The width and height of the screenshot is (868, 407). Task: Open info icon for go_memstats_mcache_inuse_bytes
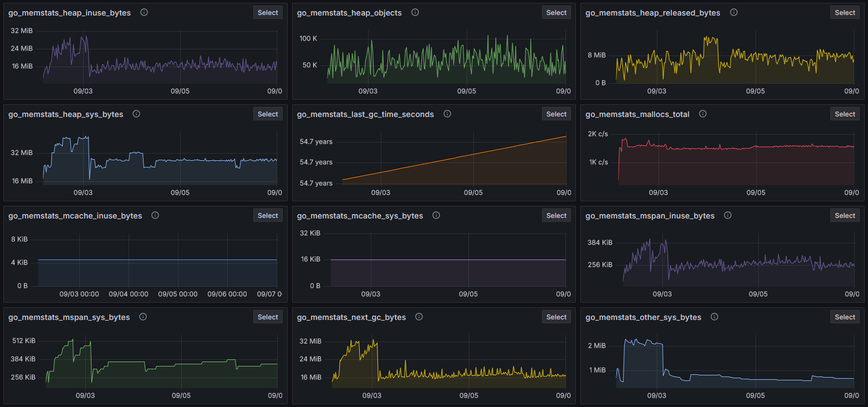pyautogui.click(x=155, y=215)
